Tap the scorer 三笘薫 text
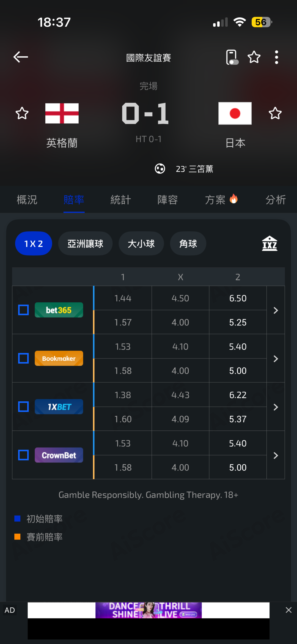This screenshot has height=644, width=297. point(201,169)
